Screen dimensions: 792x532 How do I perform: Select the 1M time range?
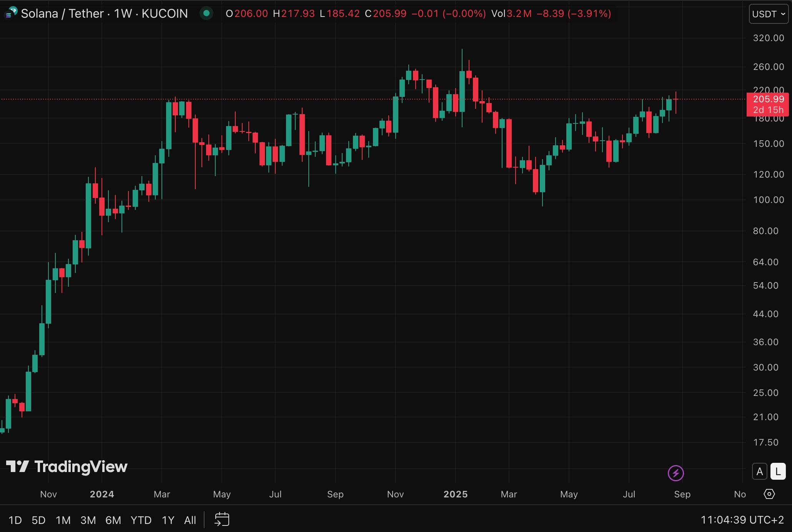pos(63,520)
